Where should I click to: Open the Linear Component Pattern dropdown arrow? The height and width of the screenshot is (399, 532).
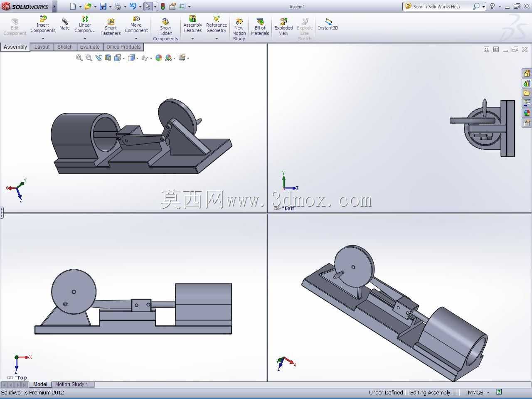point(85,39)
